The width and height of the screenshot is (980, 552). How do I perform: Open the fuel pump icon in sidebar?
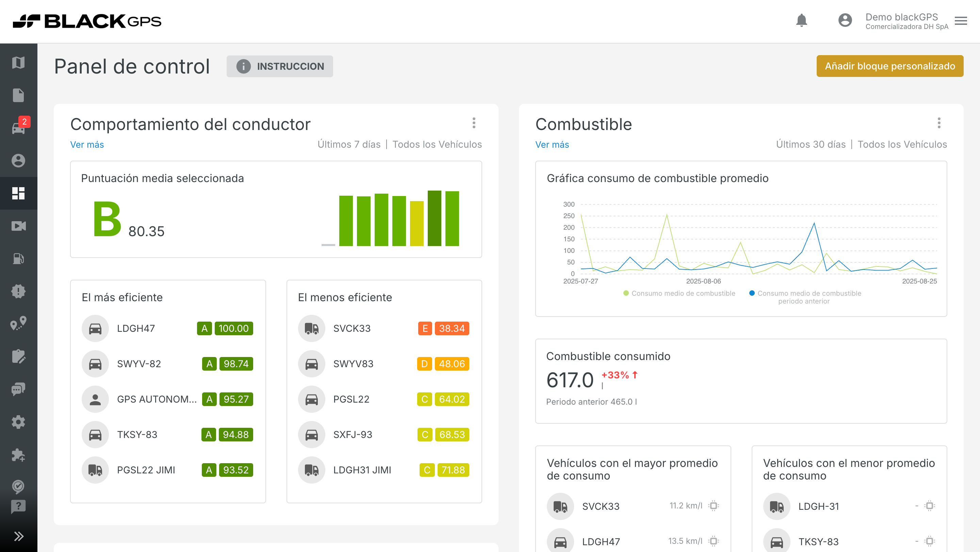tap(18, 259)
